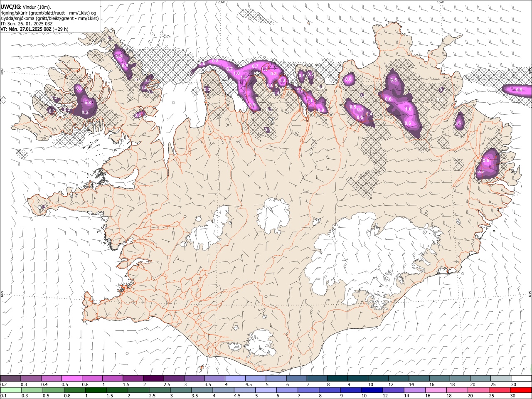Image resolution: width=532 pixels, height=399 pixels.
Task: Pick the mauve 0.2 swatch in upper legend
Action: 10,378
